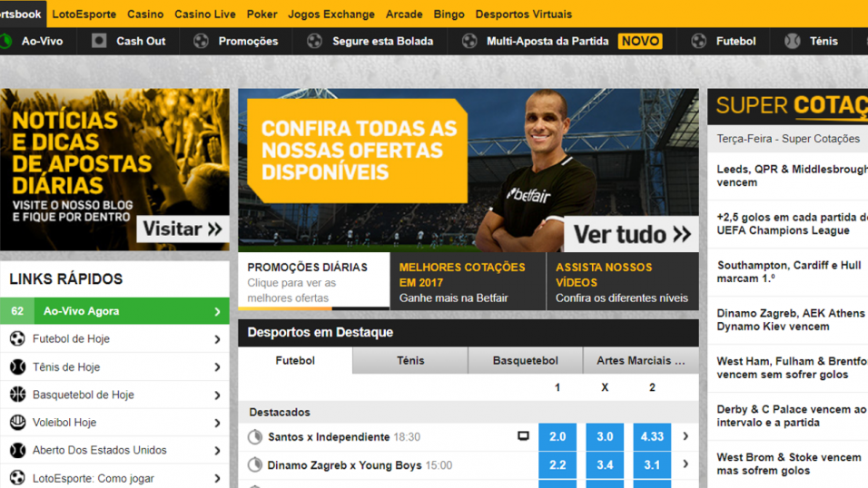Click the basketball icon for Basquetebol de Hoje
Screen dimensions: 868x488
click(18, 394)
